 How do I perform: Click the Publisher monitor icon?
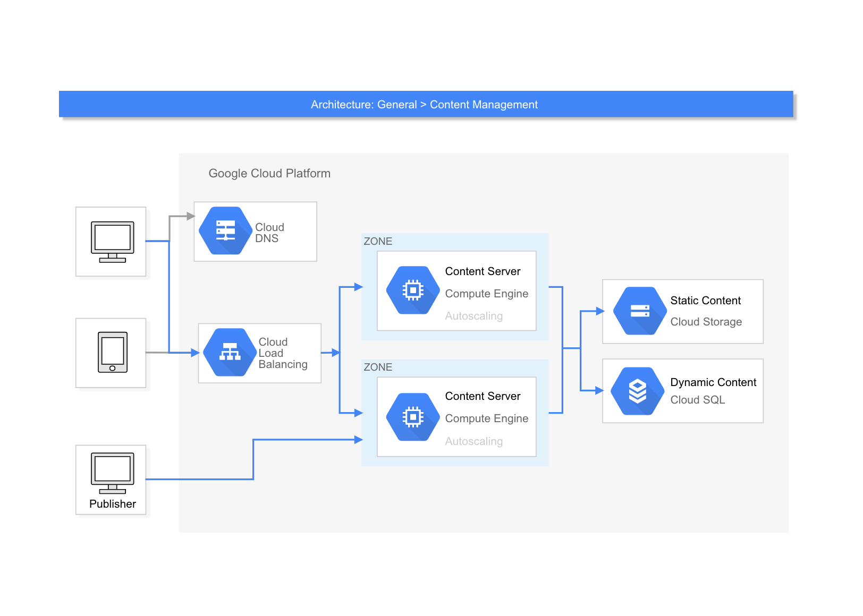pos(112,473)
